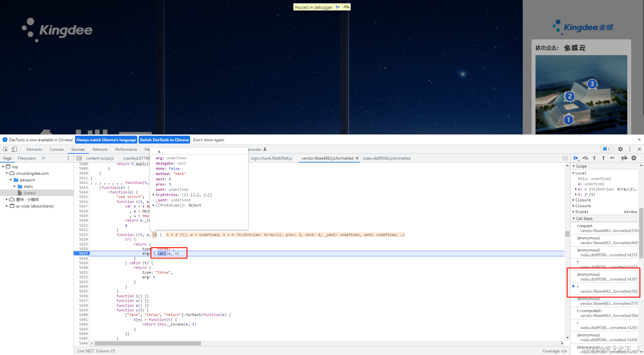Close the vendor.9bee4663.js:formatted tab
Viewport: 644px width, 355px height.
coord(357,158)
